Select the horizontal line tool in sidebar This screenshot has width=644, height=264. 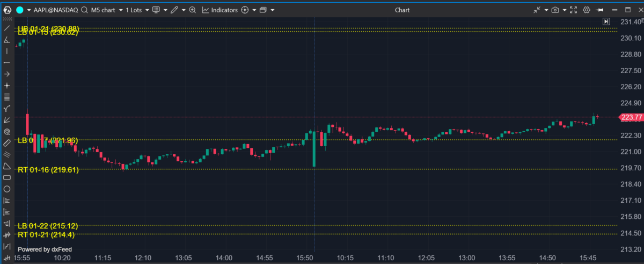(x=6, y=62)
